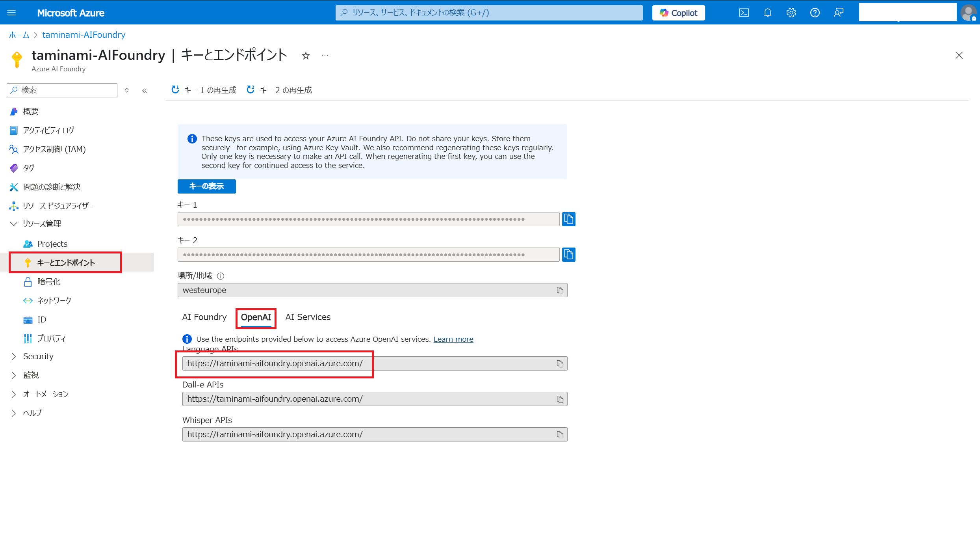
Task: Copy Key 2 to clipboard
Action: [568, 254]
